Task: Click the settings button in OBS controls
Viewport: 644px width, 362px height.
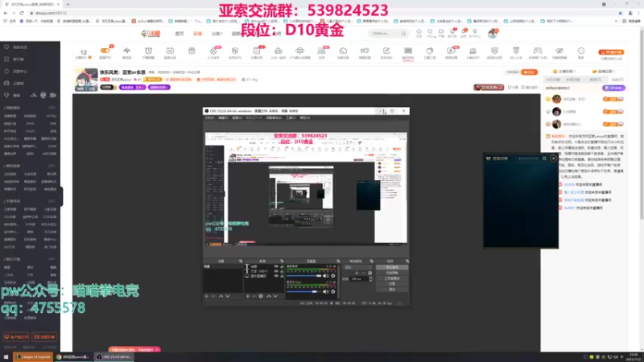Action: pos(392,284)
